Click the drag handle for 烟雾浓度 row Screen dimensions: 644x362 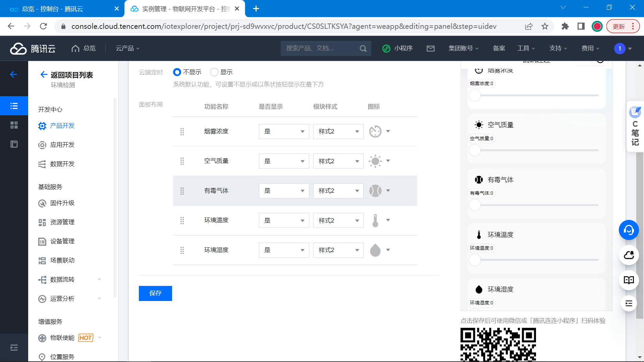coord(182,132)
